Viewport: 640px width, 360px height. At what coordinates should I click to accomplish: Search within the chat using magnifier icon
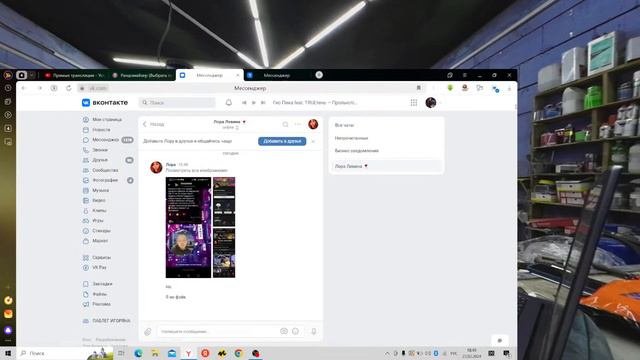285,124
